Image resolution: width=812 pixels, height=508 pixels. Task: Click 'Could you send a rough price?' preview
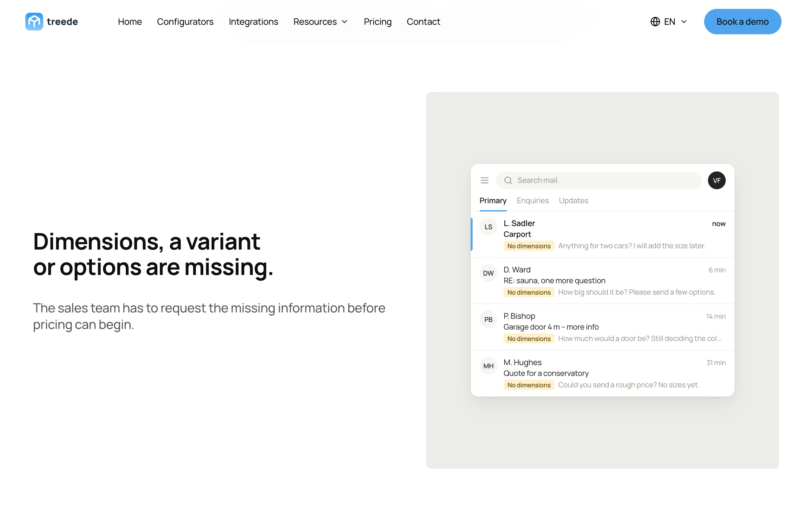pyautogui.click(x=607, y=385)
